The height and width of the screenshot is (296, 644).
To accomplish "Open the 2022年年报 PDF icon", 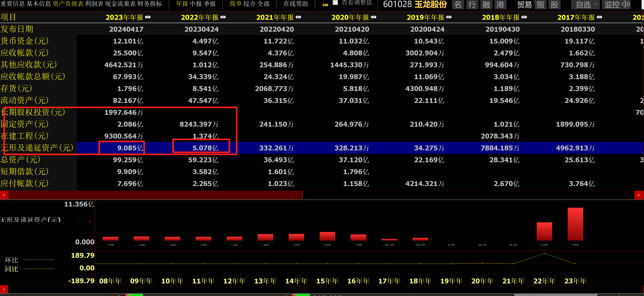I will 223,17.
